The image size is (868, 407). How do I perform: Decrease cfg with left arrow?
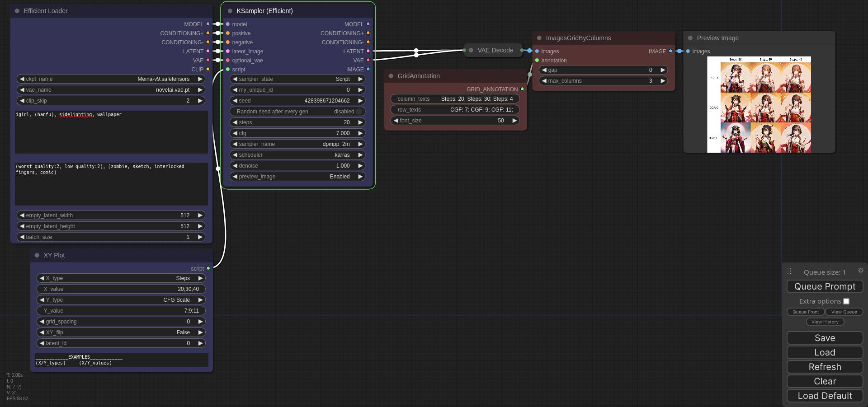coord(235,133)
